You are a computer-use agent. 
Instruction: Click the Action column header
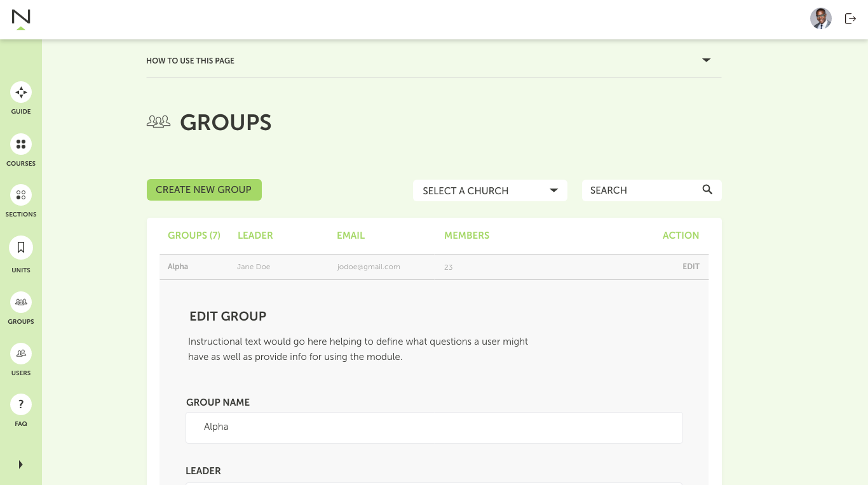pos(681,236)
